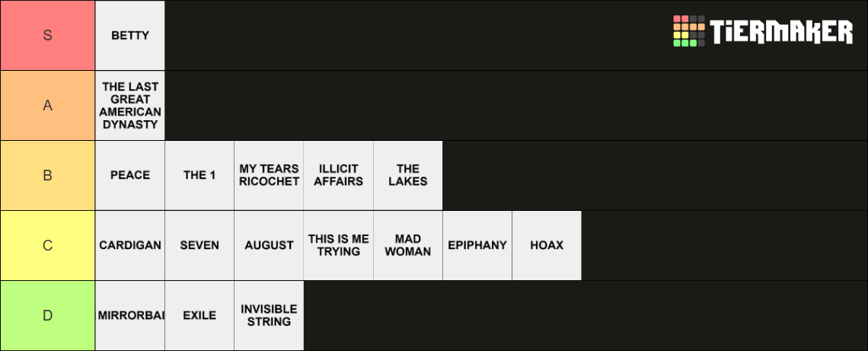The height and width of the screenshot is (351, 868).
Task: Select the S tier label
Action: [x=48, y=36]
